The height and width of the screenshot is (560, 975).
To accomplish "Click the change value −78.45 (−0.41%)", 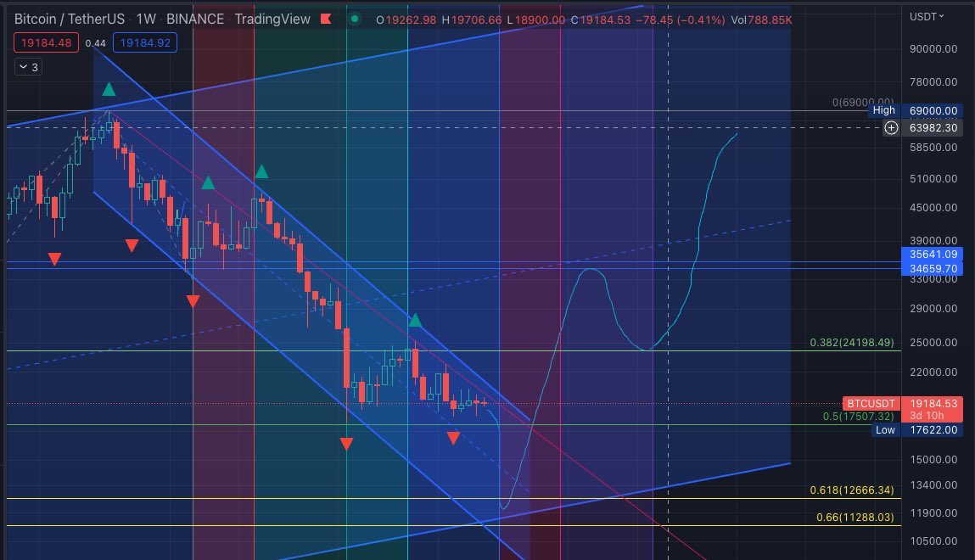I will coord(681,20).
